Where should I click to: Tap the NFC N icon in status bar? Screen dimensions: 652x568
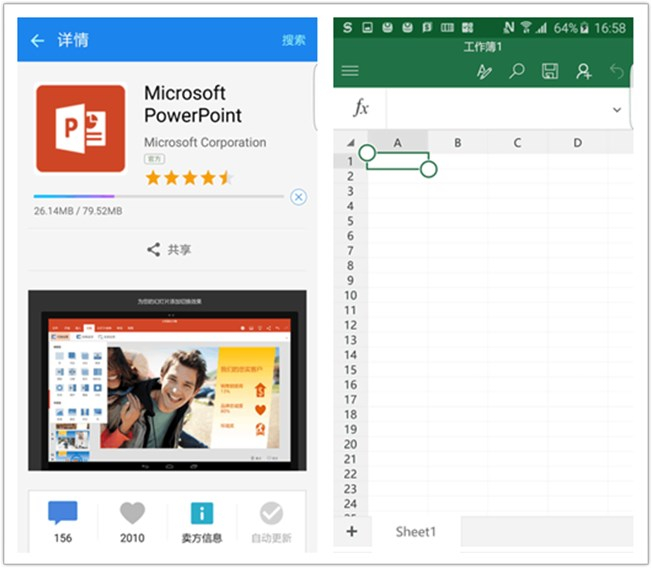point(509,27)
